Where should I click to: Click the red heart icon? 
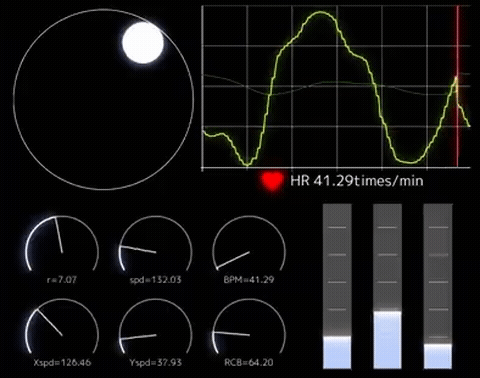point(273,180)
